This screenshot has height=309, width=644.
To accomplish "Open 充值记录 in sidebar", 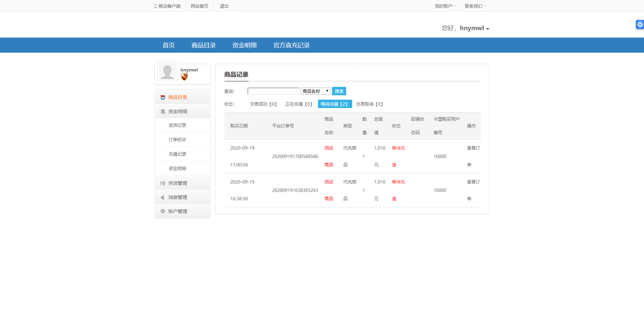I will click(x=177, y=154).
